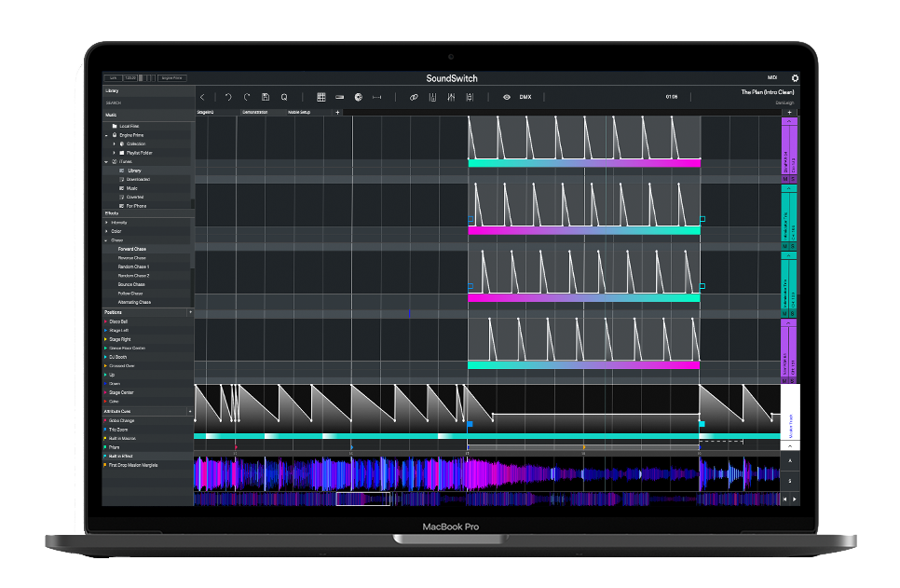Viewport: 900px width, 588px height.
Task: Open the zoom search tool icon
Action: coord(283,97)
